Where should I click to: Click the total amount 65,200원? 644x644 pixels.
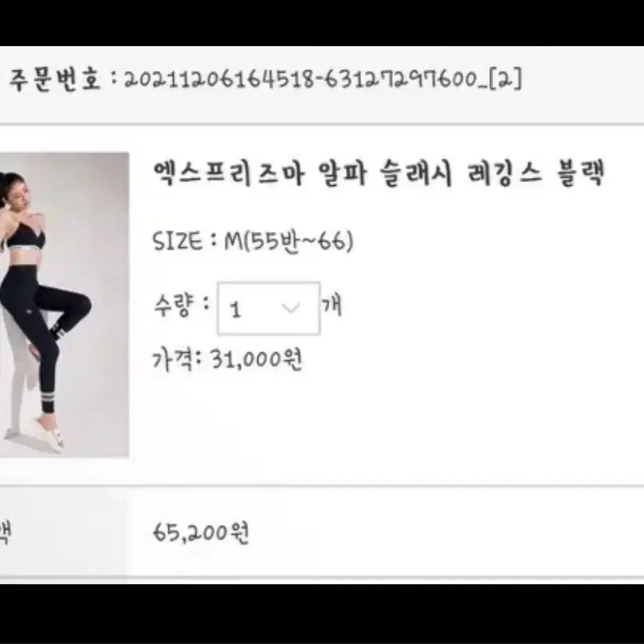coord(202,533)
